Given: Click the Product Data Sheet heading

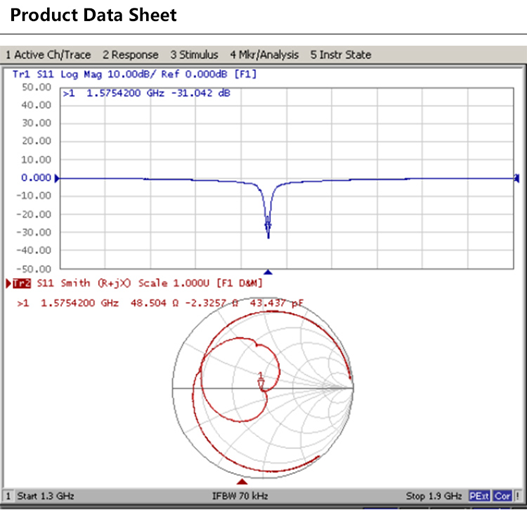Looking at the screenshot, I should tap(93, 15).
